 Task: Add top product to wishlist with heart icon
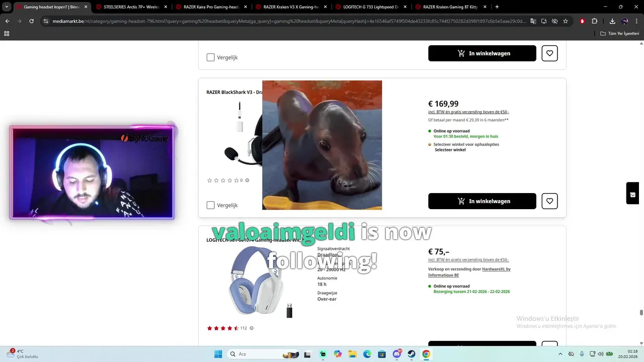[x=549, y=53]
